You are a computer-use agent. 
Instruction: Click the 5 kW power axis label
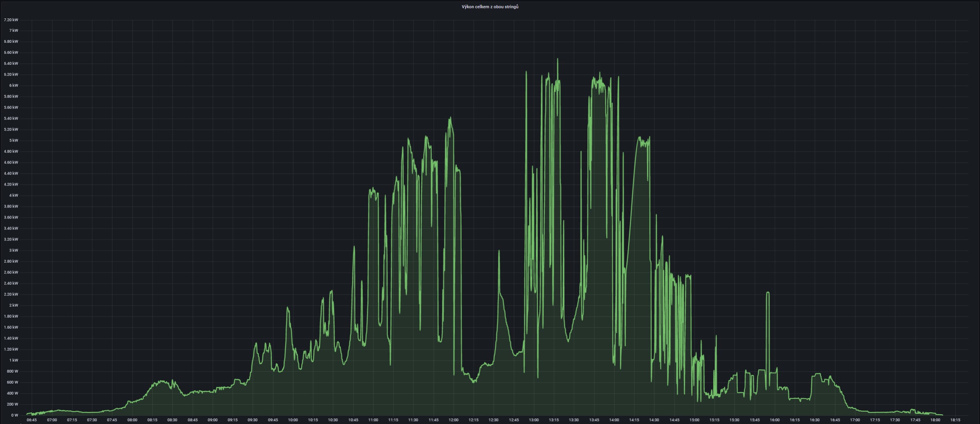pos(14,140)
